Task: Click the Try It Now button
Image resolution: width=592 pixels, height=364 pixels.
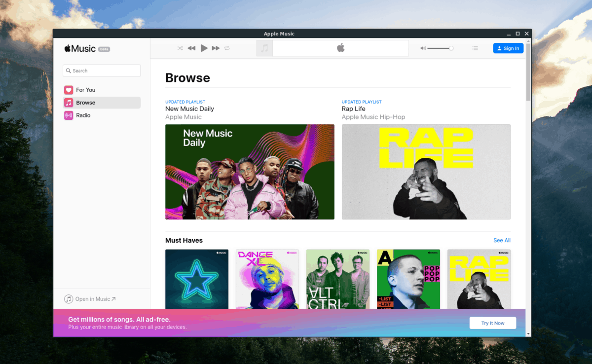Action: pos(493,323)
